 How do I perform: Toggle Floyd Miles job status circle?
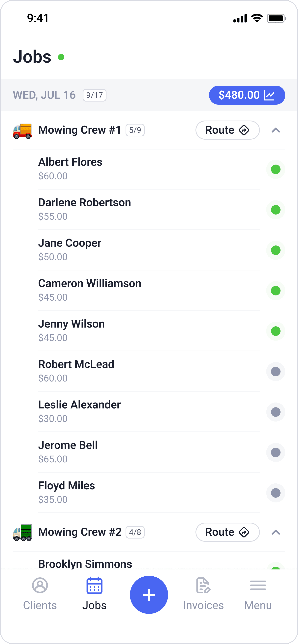pyautogui.click(x=276, y=493)
